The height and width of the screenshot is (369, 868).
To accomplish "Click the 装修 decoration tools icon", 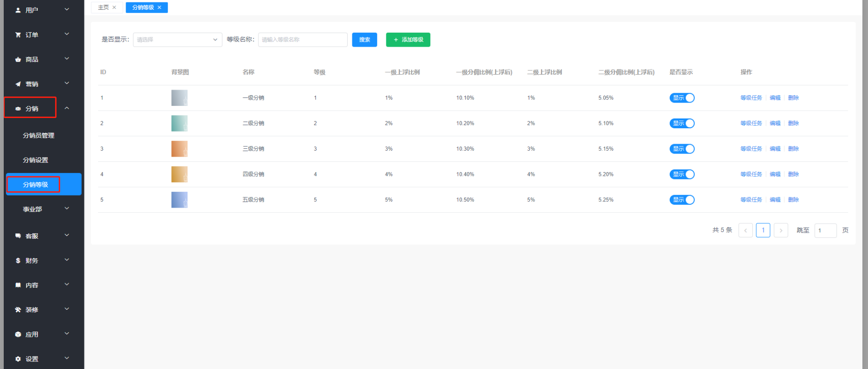I will pyautogui.click(x=18, y=310).
